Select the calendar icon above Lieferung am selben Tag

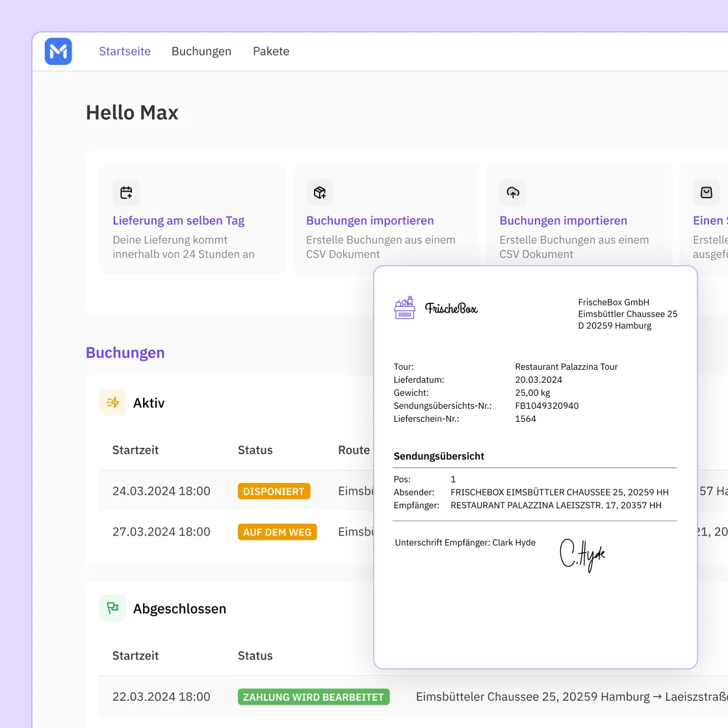[126, 192]
